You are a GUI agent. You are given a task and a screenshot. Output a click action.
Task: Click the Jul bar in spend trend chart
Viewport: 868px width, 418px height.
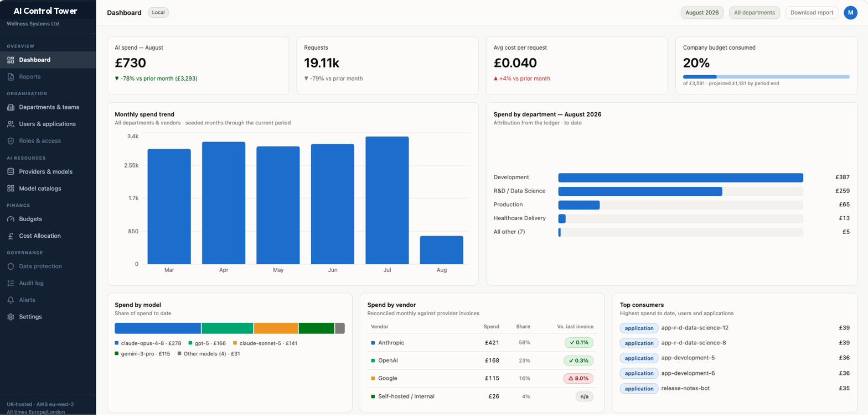(x=387, y=200)
